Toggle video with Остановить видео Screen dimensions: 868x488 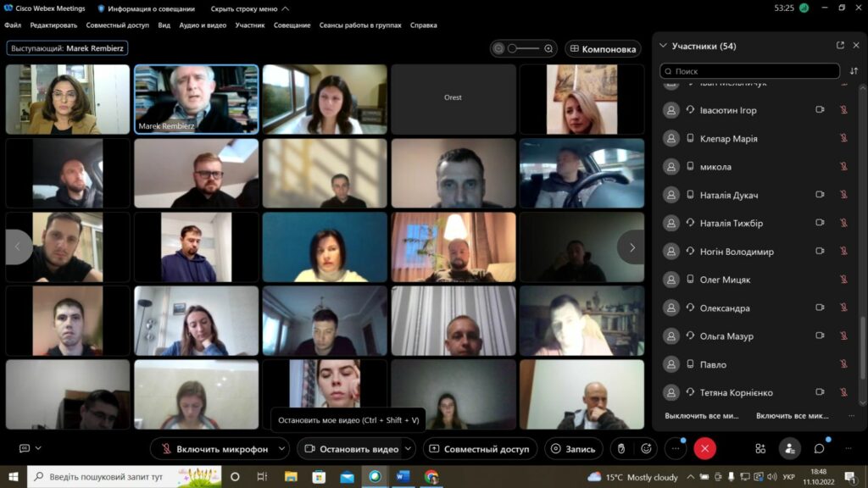[350, 449]
